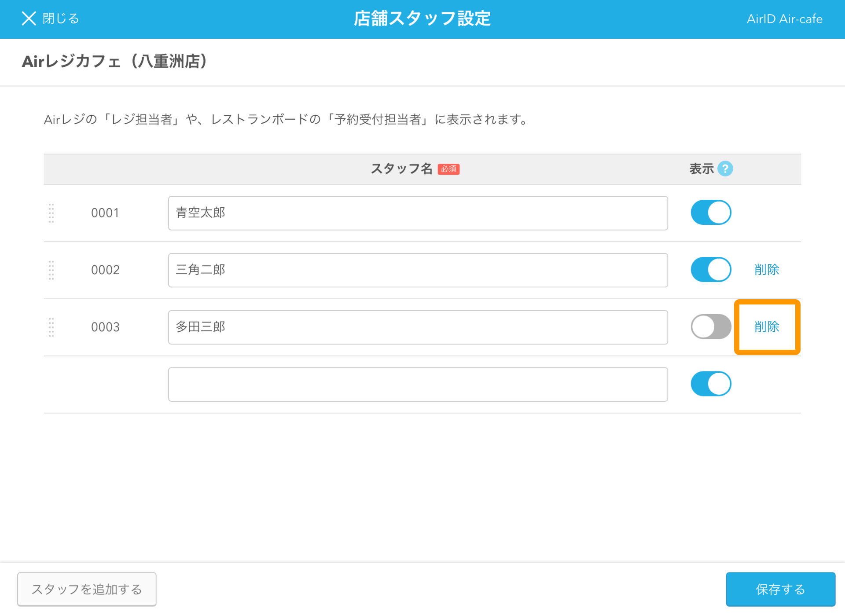Click the help question mark next to 表示
This screenshot has width=845, height=616.
725,169
